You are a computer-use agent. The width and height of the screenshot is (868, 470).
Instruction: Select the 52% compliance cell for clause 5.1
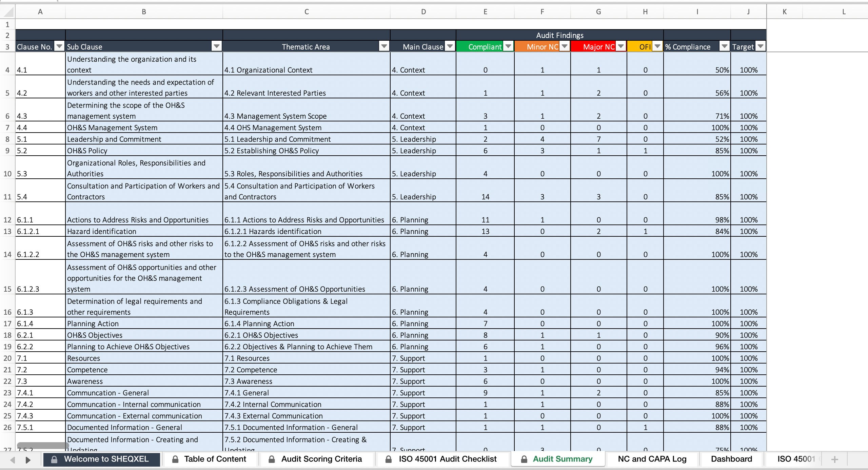coord(697,139)
